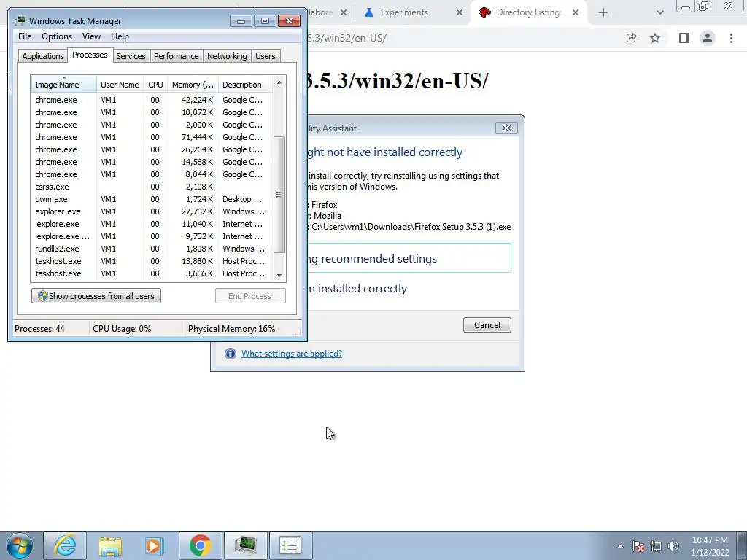Select the rundll32.exe process row
The height and width of the screenshot is (560, 747).
pyautogui.click(x=152, y=249)
